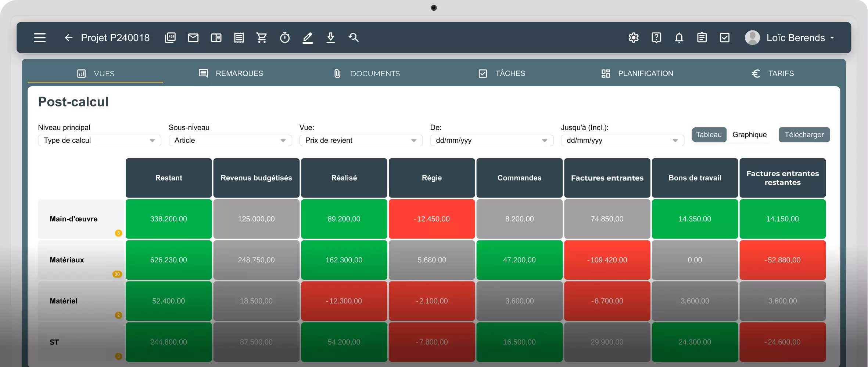
Task: Expand the Sous-niveau Article dropdown
Action: pos(230,141)
